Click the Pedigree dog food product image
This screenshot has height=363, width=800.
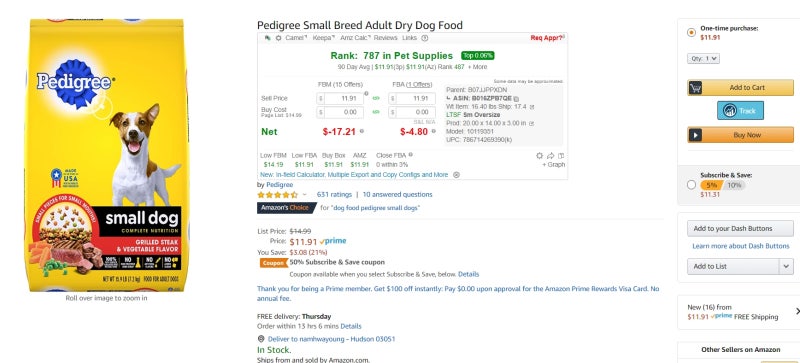[x=106, y=155]
